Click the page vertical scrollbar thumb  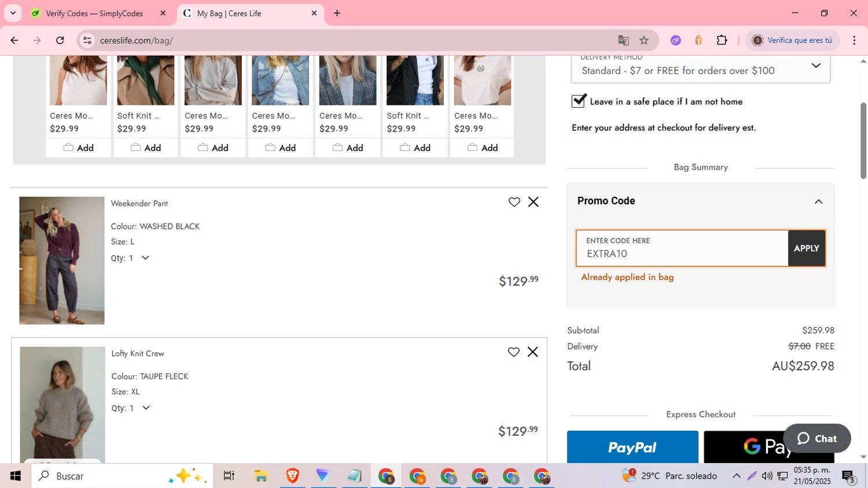pyautogui.click(x=863, y=141)
